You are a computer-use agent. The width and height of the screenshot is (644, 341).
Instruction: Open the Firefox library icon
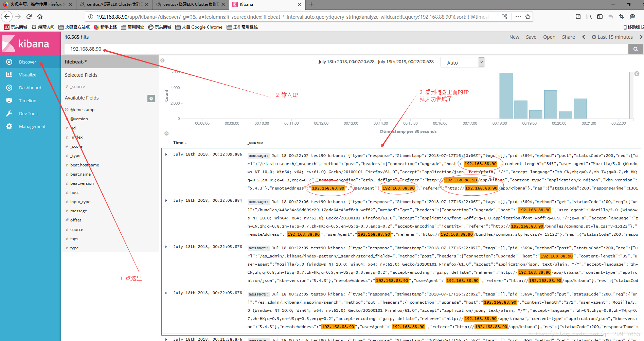pyautogui.click(x=589, y=17)
